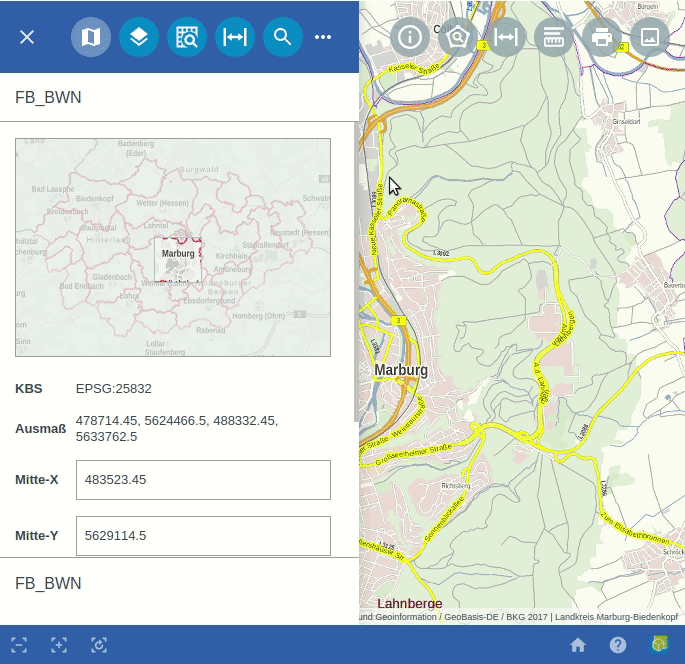
Task: Select the polygon selection tool on map
Action: 458,37
